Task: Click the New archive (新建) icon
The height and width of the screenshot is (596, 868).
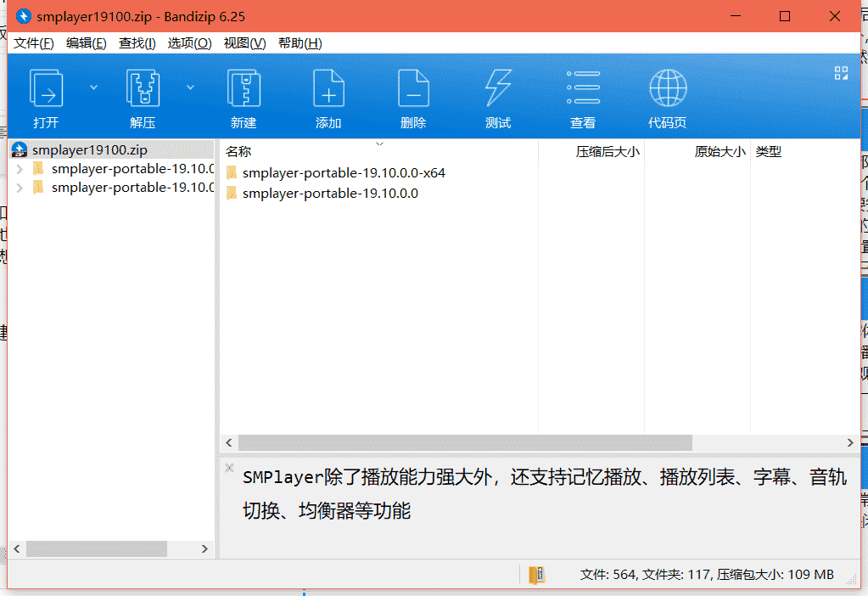Action: coord(244,88)
